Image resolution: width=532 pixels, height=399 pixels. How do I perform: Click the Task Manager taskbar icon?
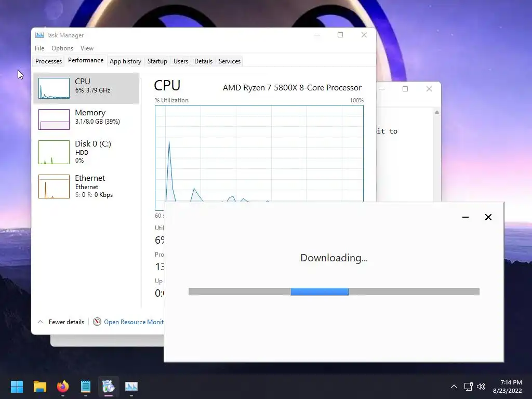[x=131, y=387]
